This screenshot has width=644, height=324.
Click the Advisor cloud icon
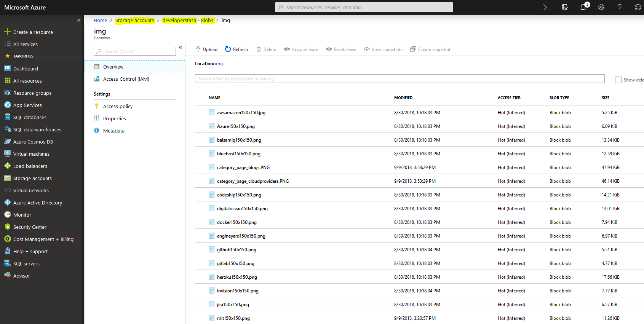point(8,276)
